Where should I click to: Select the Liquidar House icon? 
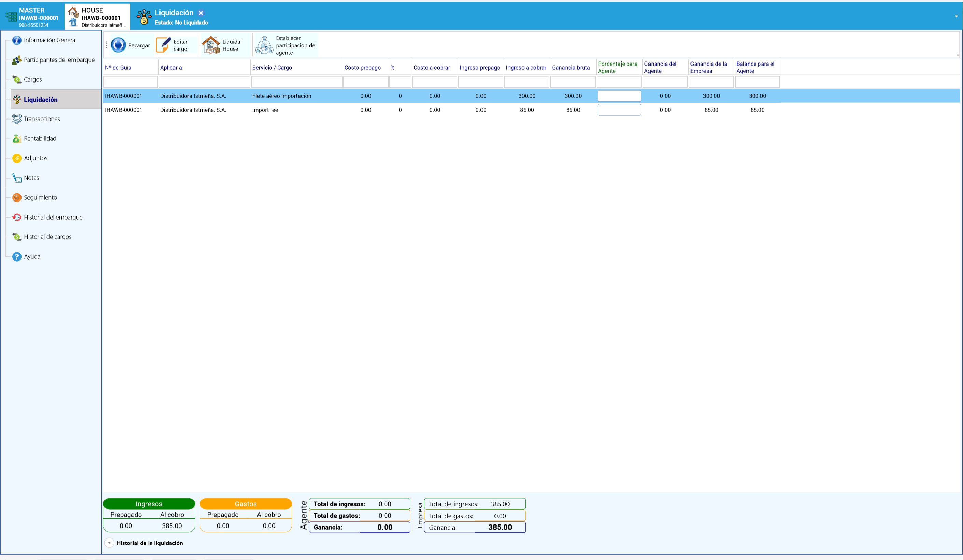coord(211,45)
